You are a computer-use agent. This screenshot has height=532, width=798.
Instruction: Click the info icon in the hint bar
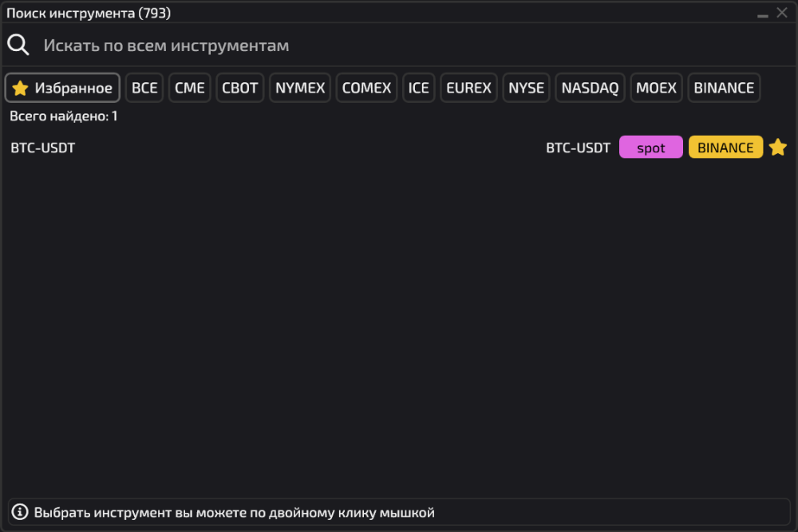[20, 512]
